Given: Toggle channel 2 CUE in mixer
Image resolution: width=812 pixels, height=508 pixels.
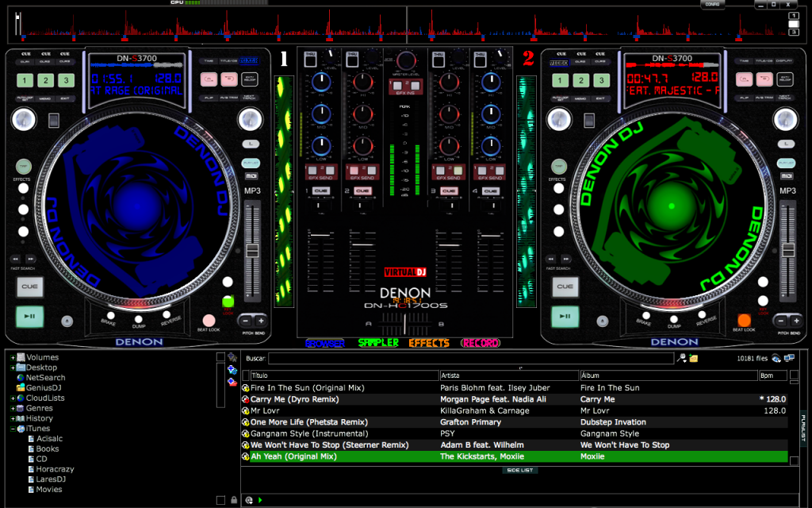Looking at the screenshot, I should point(362,190).
